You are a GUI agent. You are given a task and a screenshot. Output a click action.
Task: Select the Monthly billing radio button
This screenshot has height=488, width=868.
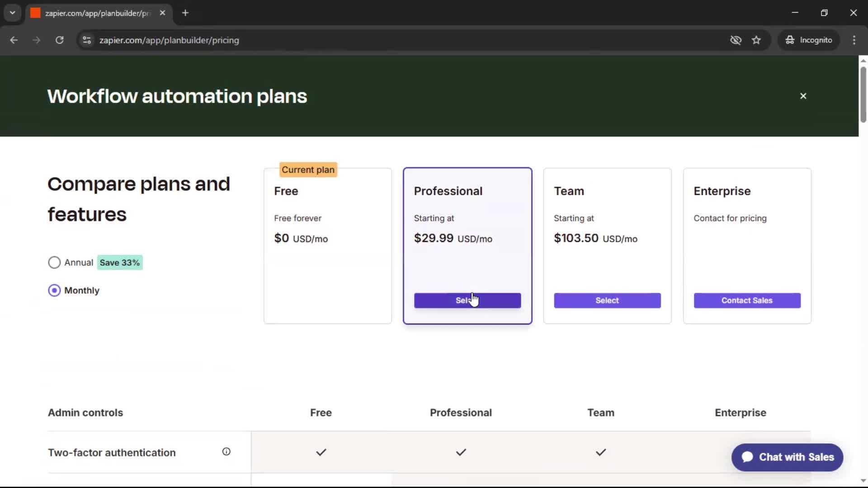click(x=54, y=291)
